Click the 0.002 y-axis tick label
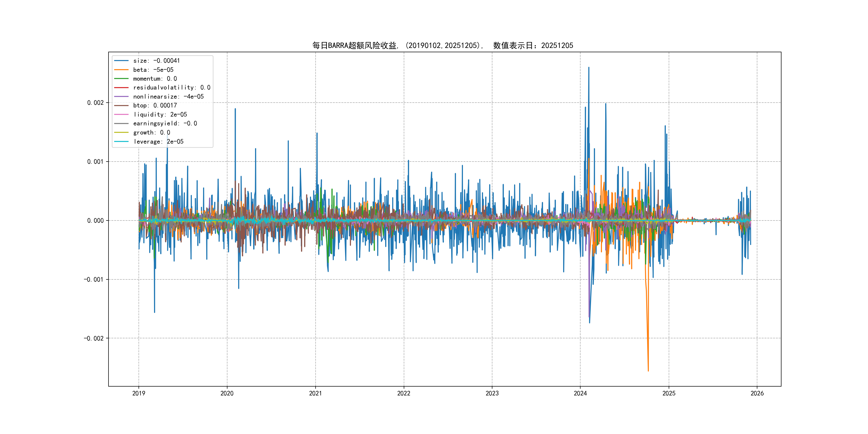 95,103
